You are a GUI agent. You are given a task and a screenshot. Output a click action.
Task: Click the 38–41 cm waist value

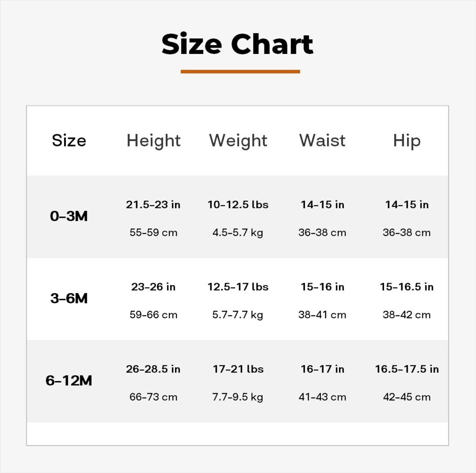pyautogui.click(x=322, y=315)
